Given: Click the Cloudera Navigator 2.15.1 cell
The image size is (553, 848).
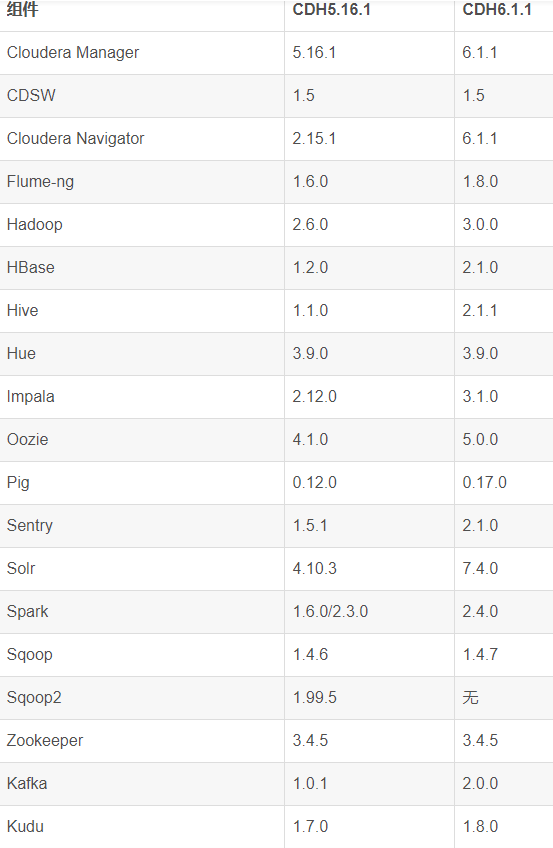Looking at the screenshot, I should point(314,138).
